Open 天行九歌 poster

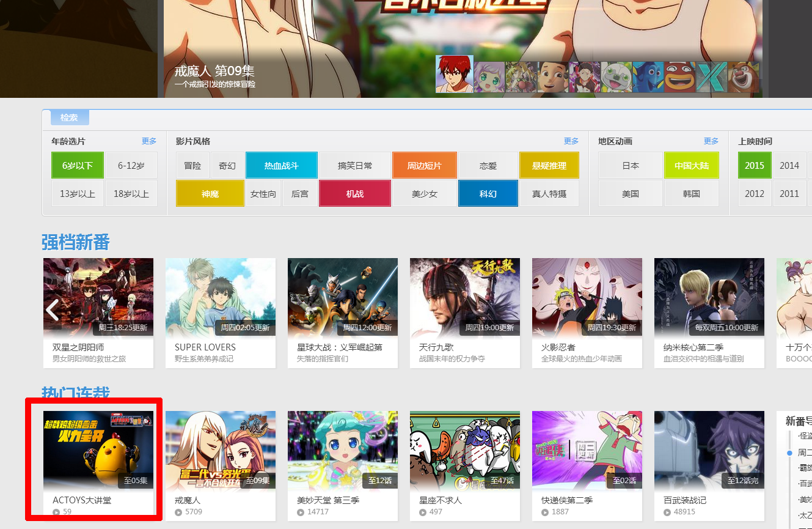click(465, 297)
